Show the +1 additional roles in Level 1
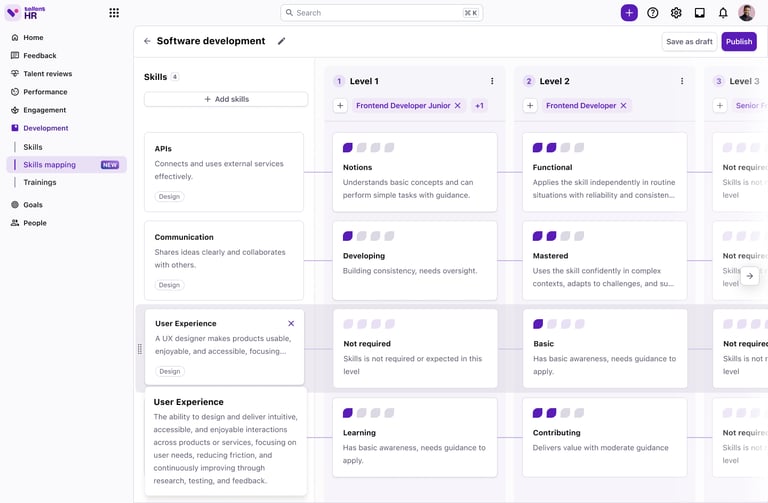Image resolution: width=768 pixels, height=503 pixels. point(479,105)
